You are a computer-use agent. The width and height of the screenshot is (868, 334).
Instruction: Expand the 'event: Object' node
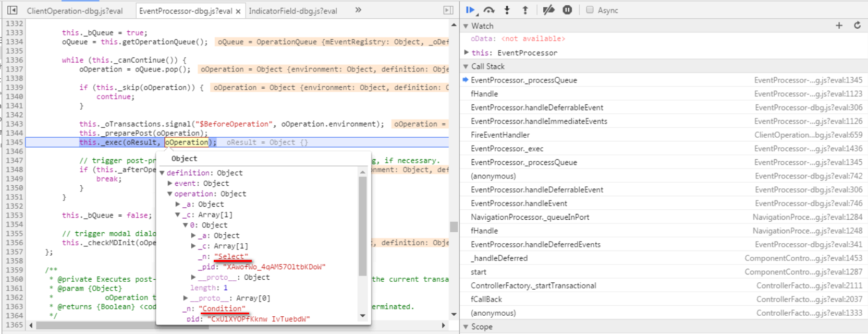click(170, 183)
